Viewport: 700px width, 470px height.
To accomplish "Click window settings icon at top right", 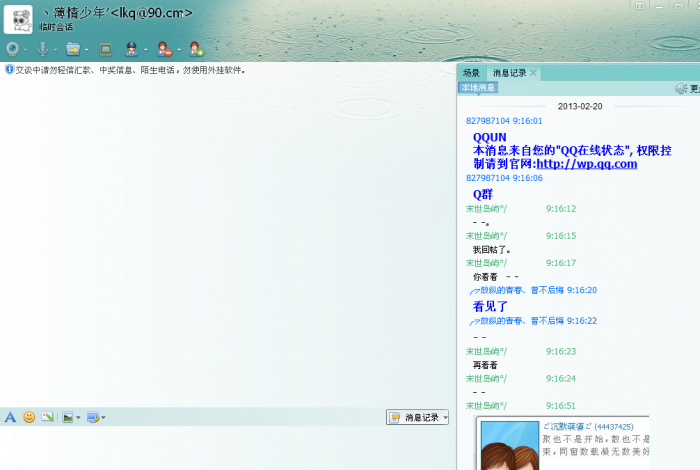I will (640, 6).
